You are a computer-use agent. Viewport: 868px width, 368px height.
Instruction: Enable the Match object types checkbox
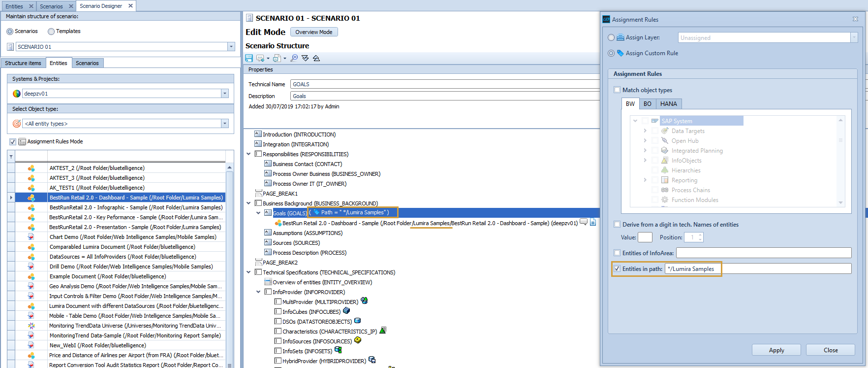coord(617,90)
